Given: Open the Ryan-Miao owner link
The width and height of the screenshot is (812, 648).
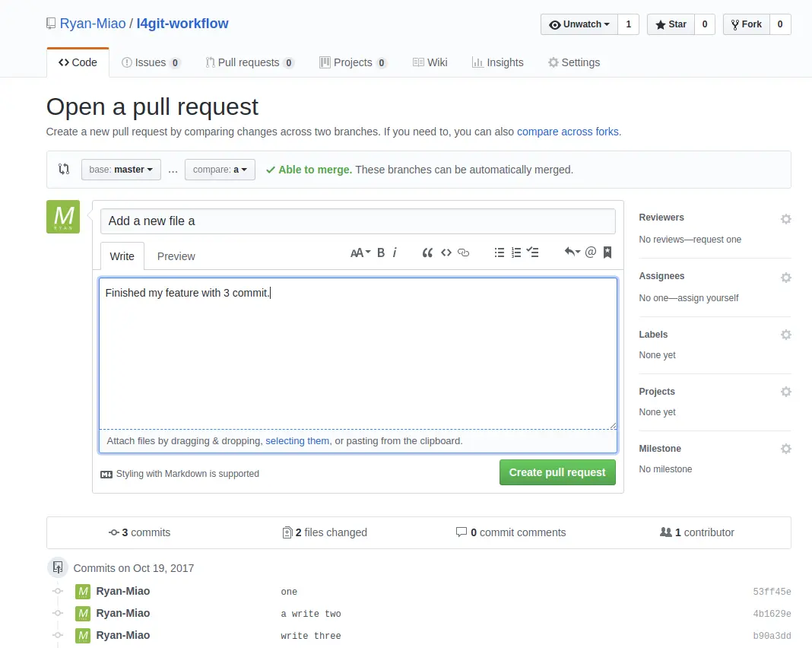Looking at the screenshot, I should [x=93, y=24].
